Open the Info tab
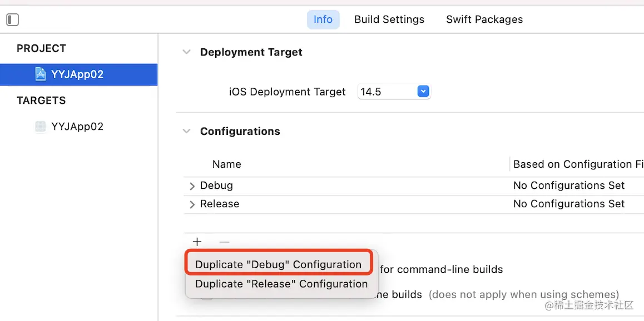The image size is (644, 321). coord(323,19)
